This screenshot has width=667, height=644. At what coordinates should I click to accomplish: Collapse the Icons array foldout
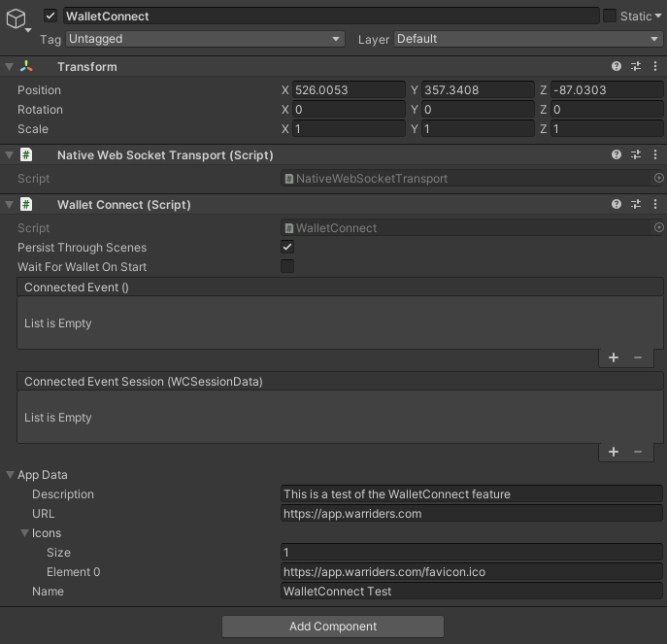[24, 533]
